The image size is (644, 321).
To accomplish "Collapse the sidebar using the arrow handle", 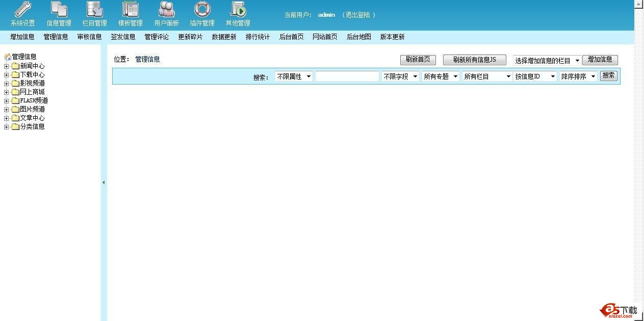I will pos(104,182).
